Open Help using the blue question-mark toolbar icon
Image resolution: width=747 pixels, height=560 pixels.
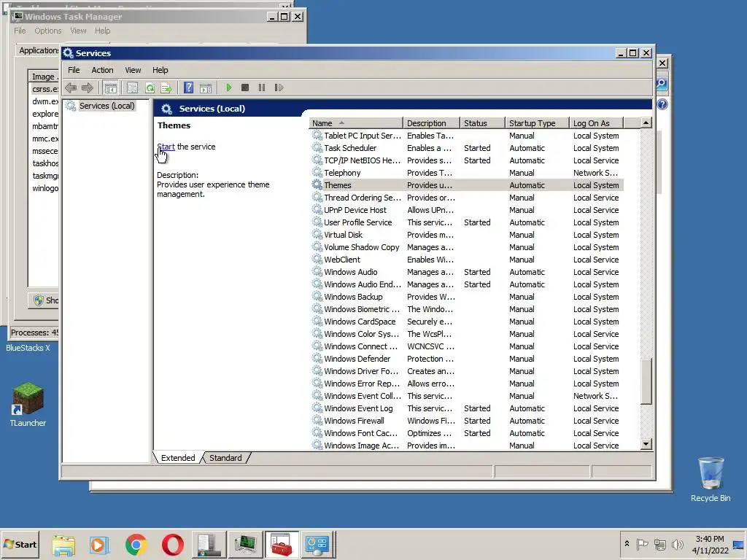tap(189, 87)
